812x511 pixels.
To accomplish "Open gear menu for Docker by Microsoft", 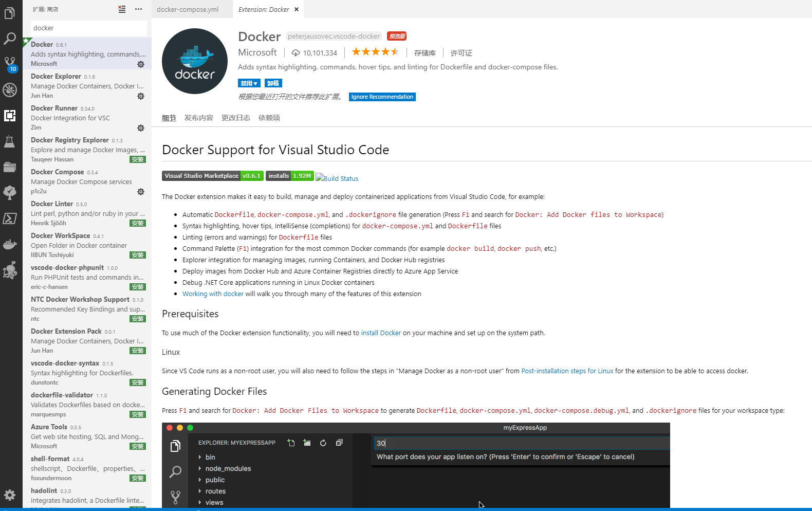I will (141, 64).
